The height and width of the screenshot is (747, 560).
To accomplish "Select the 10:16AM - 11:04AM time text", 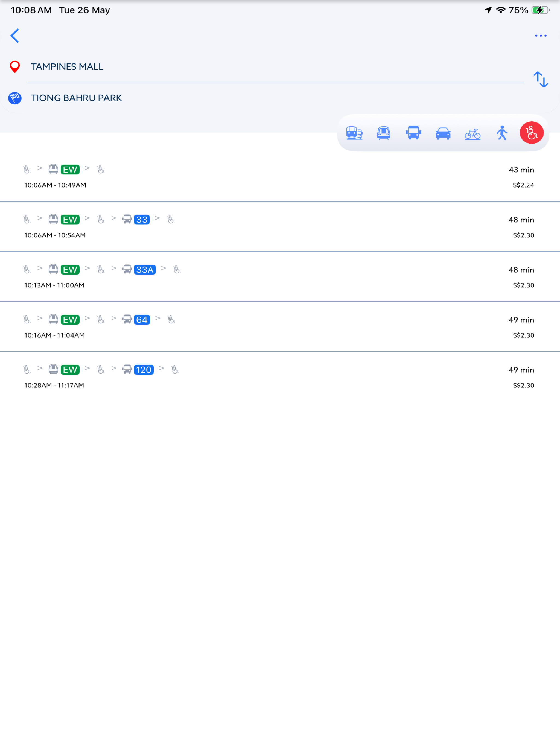I will pyautogui.click(x=54, y=335).
